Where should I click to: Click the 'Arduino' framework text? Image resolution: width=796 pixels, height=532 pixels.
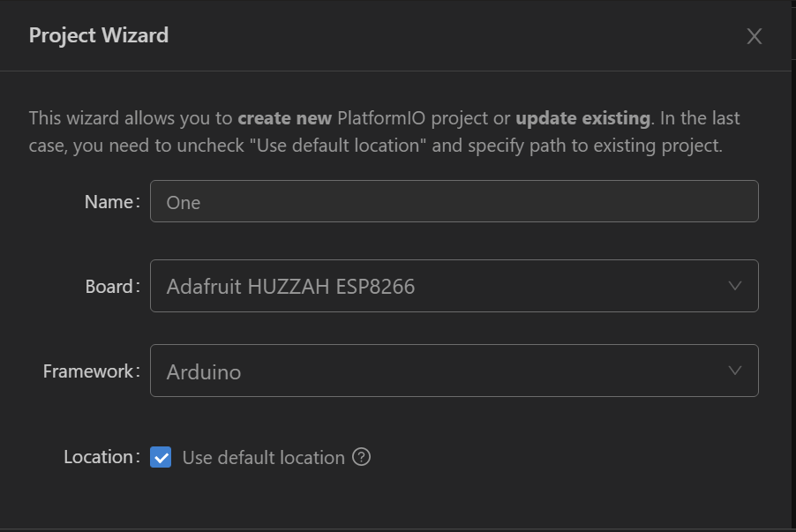coord(204,371)
